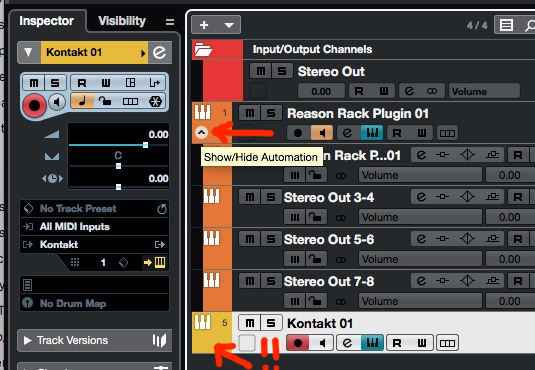Open Kontakt 01 channel settings (e) in Inspector

[160, 53]
